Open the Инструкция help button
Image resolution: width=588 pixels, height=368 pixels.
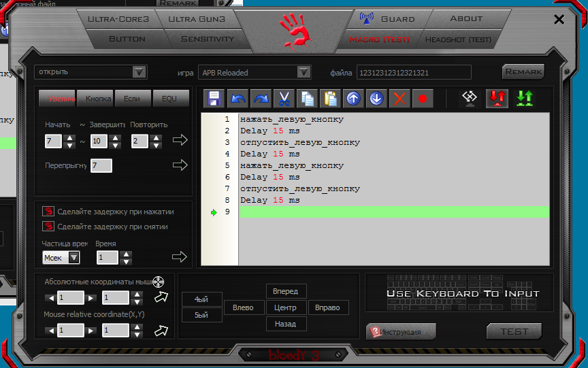click(x=401, y=332)
